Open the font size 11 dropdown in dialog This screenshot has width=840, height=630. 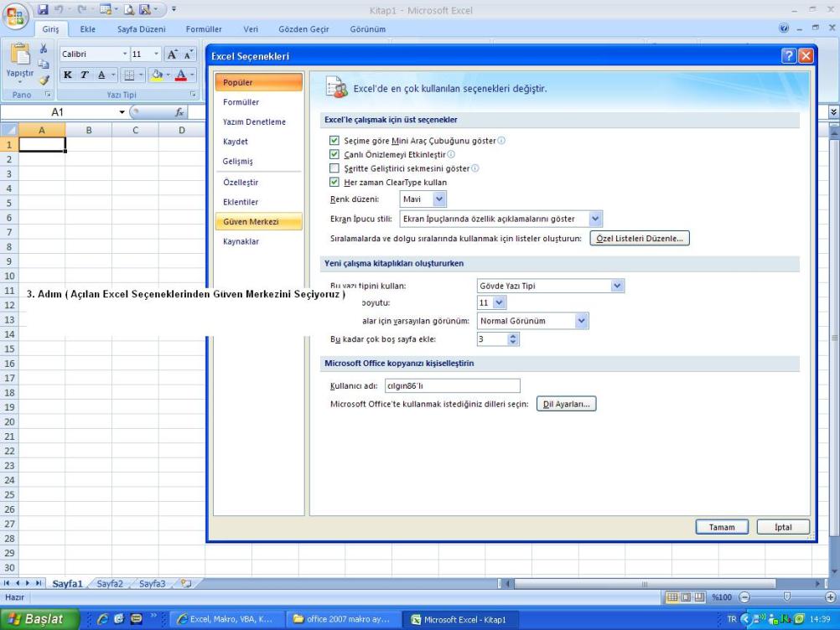coord(500,303)
